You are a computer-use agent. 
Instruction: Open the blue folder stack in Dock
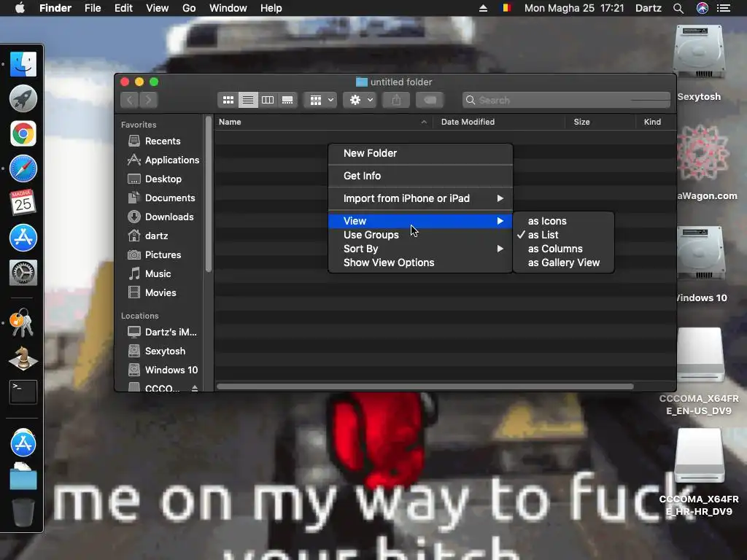[x=23, y=476]
